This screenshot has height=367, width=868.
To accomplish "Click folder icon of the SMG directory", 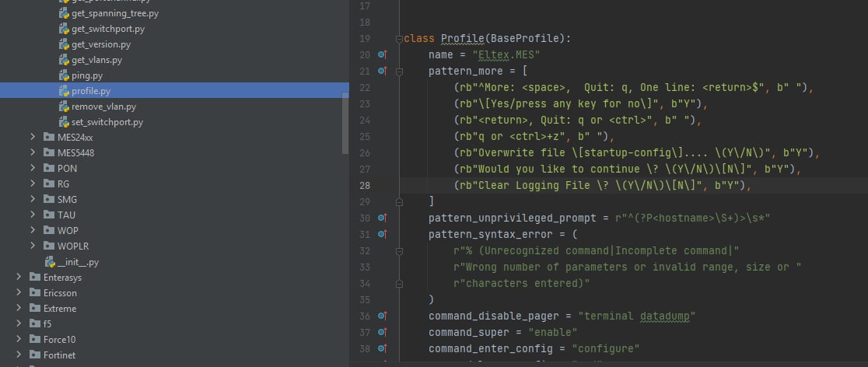I will pyautogui.click(x=49, y=199).
